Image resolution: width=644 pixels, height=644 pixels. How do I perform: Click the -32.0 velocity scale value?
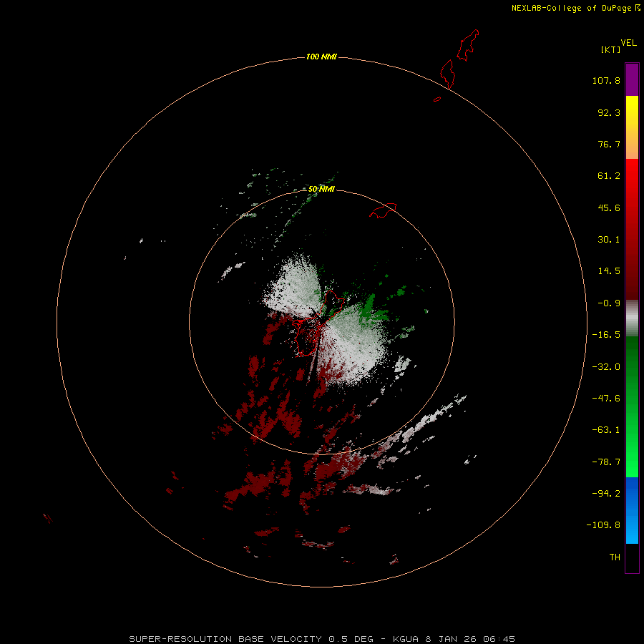(x=606, y=367)
